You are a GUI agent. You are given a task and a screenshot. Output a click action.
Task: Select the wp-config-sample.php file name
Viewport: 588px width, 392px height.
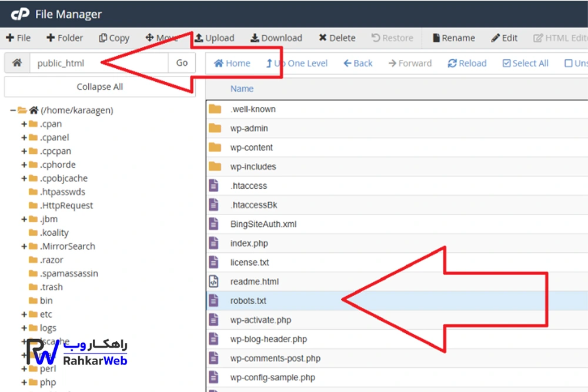[273, 377]
